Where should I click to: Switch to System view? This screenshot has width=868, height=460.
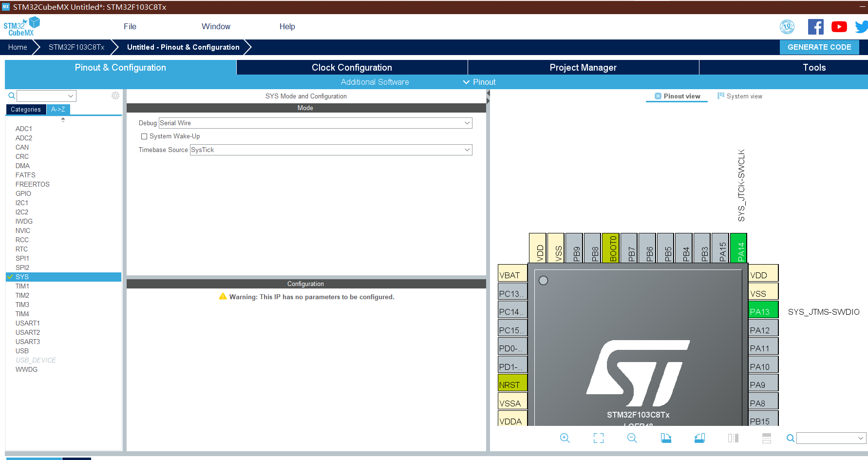click(x=739, y=96)
